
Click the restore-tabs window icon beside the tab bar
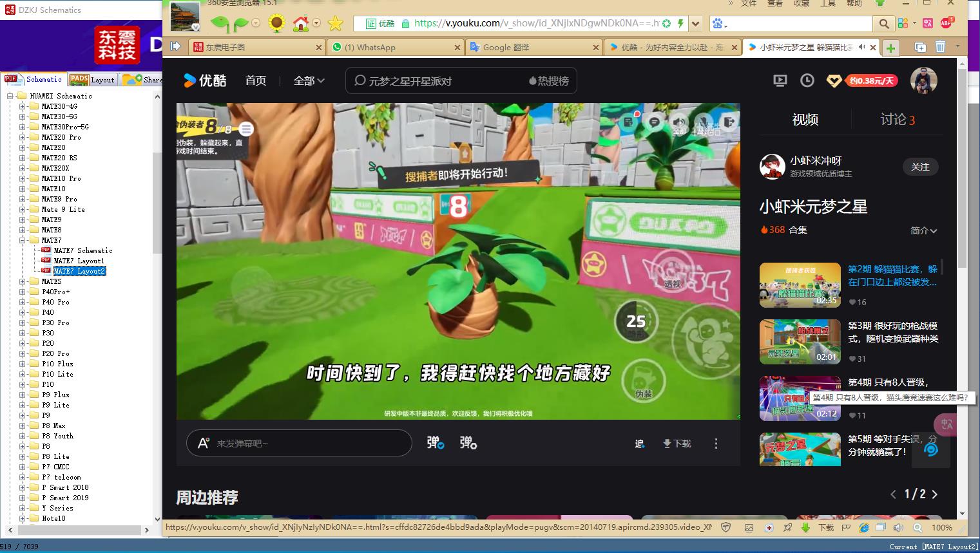pos(920,47)
